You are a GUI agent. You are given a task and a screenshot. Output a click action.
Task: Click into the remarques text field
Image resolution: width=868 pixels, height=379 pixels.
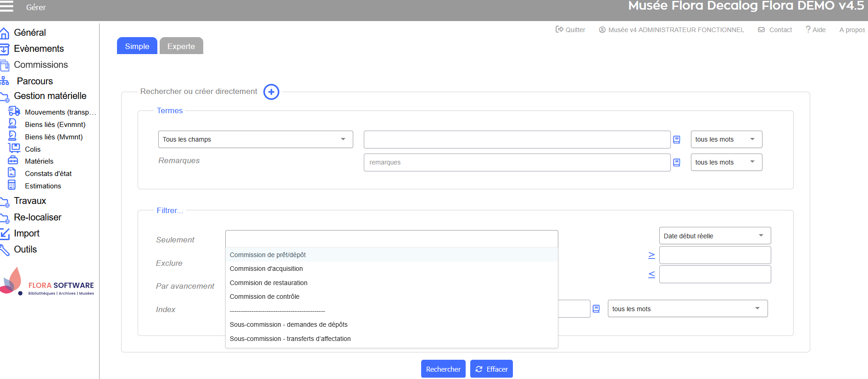pyautogui.click(x=517, y=162)
